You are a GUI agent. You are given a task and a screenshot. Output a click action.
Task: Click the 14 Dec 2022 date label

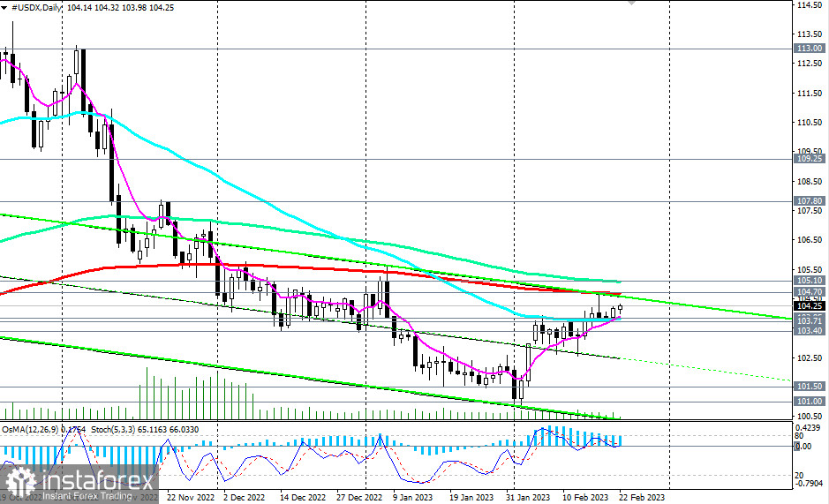303,498
